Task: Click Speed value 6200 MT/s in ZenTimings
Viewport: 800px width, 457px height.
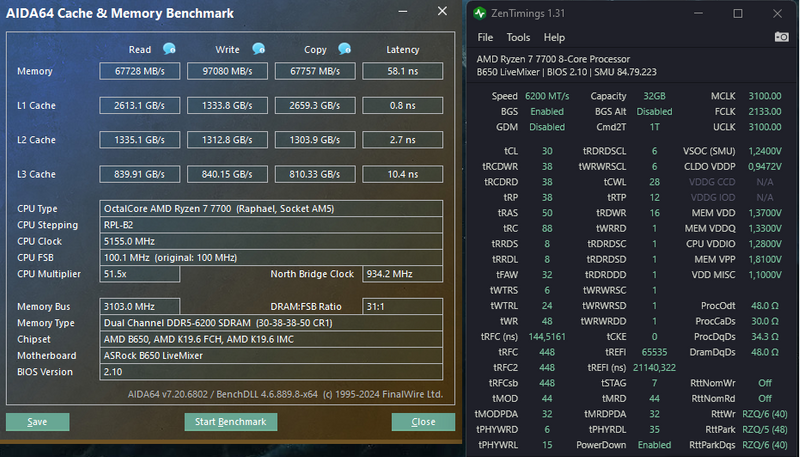Action: click(x=547, y=96)
